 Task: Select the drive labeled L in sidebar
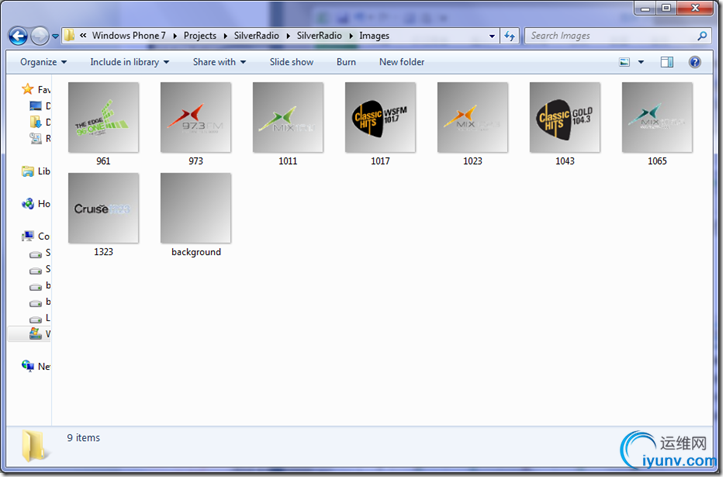(36, 319)
